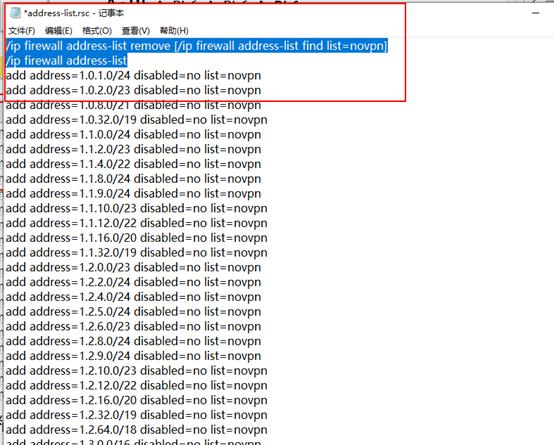Click the line with address=1.2.12.0/22

(136, 385)
